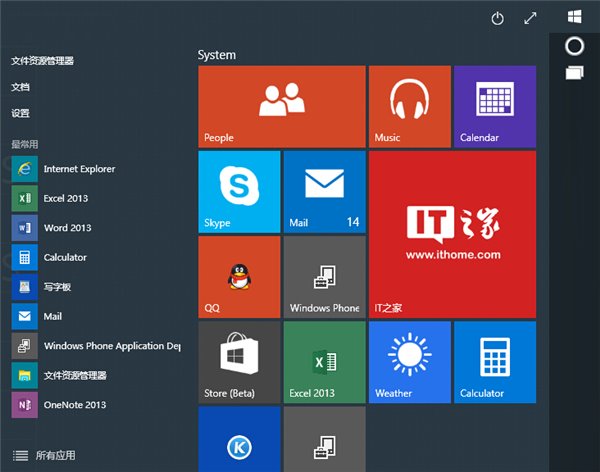The image size is (600, 472).
Task: Launch Word 2013 from most used list
Action: click(96, 228)
